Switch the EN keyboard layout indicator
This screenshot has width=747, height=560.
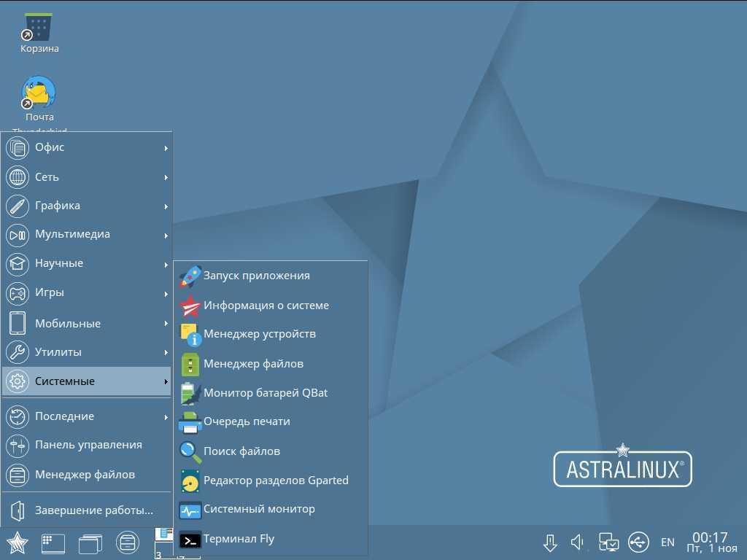667,542
